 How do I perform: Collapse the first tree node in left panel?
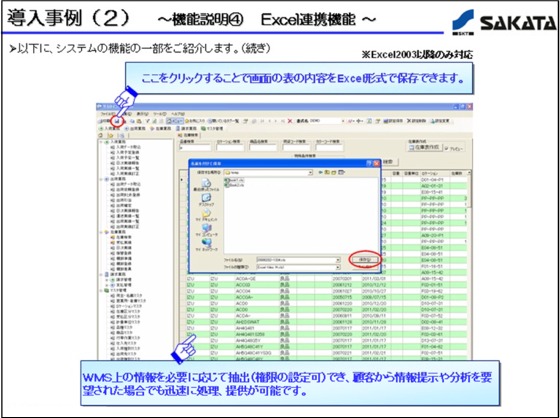coord(101,142)
